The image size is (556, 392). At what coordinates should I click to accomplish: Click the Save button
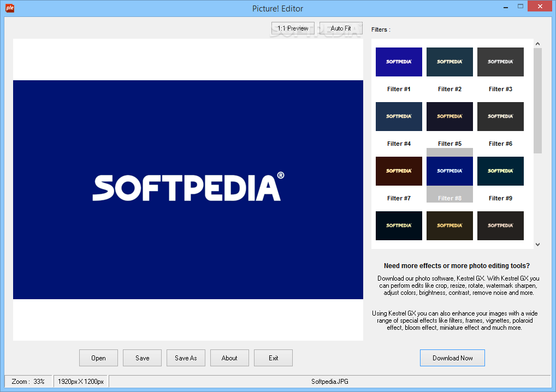(x=142, y=358)
